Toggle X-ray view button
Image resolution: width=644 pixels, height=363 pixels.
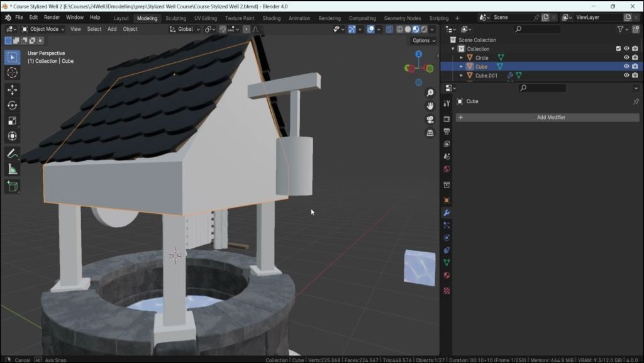point(389,29)
